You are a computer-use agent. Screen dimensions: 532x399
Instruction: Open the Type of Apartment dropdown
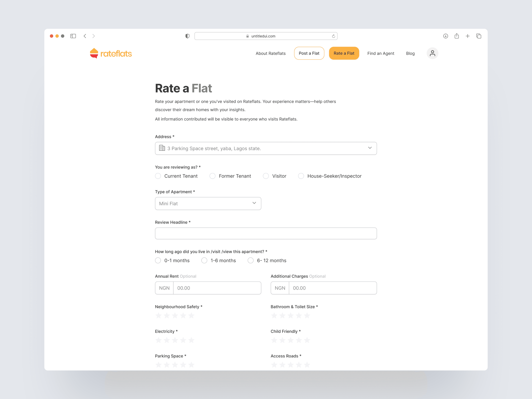[208, 203]
